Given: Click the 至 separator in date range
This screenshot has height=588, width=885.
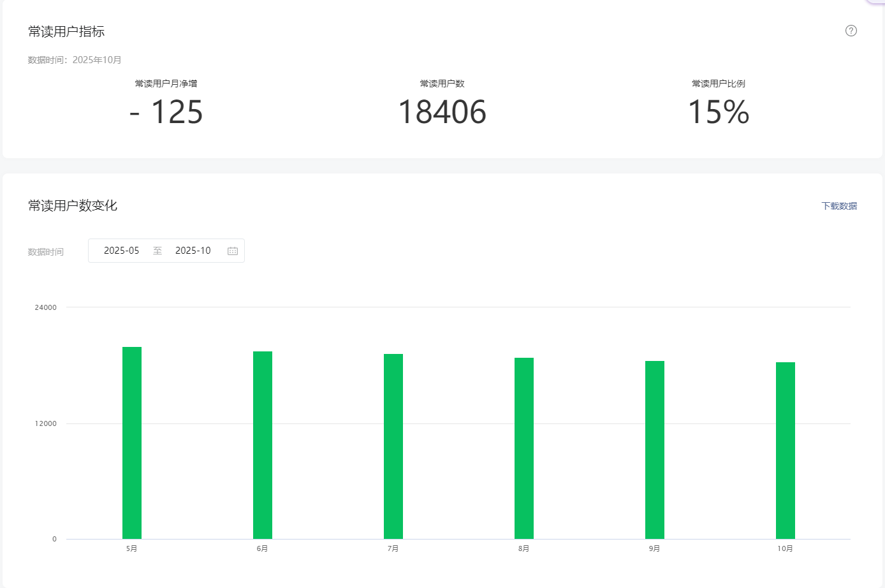Looking at the screenshot, I should point(157,251).
